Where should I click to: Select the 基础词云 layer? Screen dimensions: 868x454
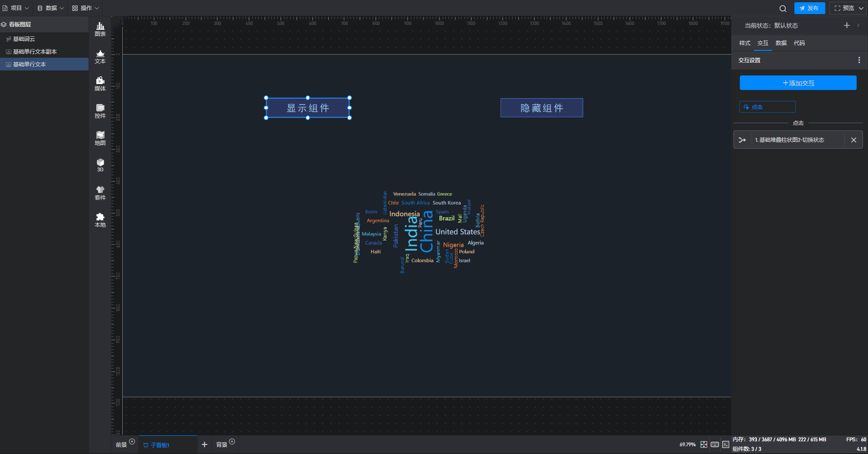24,39
